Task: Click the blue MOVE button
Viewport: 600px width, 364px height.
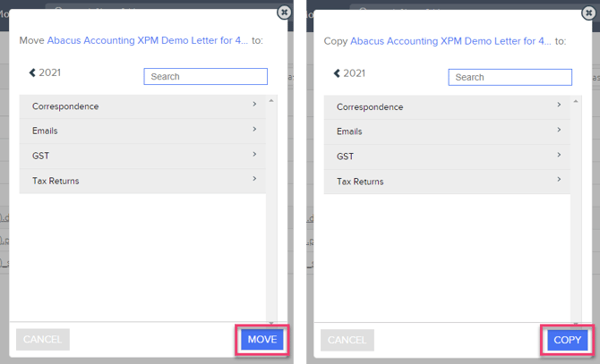Action: pos(262,340)
